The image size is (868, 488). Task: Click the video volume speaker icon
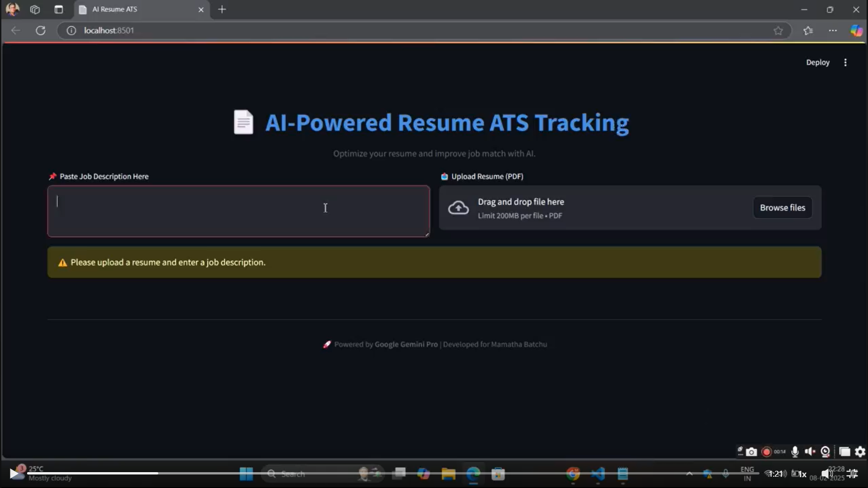tap(826, 474)
